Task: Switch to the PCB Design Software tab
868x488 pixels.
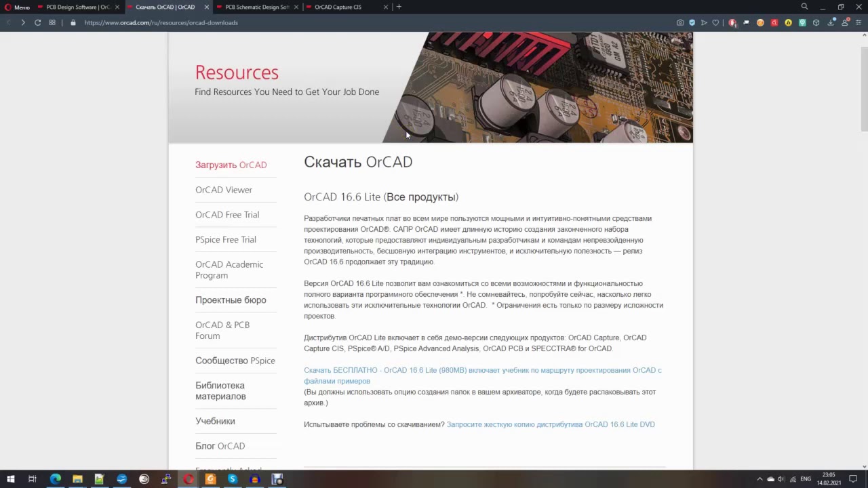Action: [x=78, y=7]
